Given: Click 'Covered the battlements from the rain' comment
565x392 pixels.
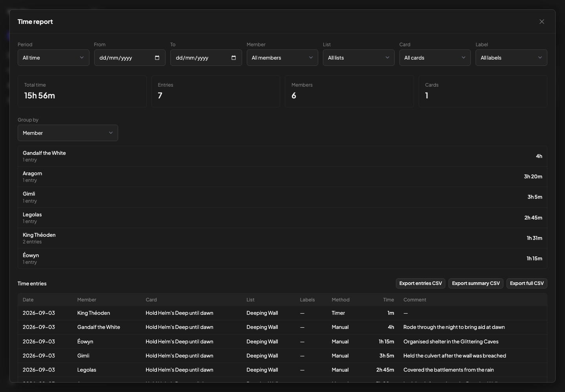Looking at the screenshot, I should tap(448, 370).
